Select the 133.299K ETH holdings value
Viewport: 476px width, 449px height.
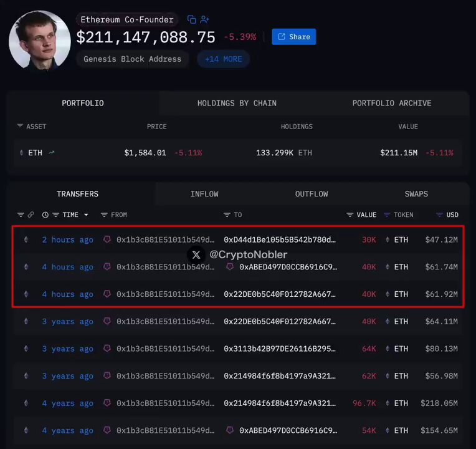pyautogui.click(x=284, y=153)
